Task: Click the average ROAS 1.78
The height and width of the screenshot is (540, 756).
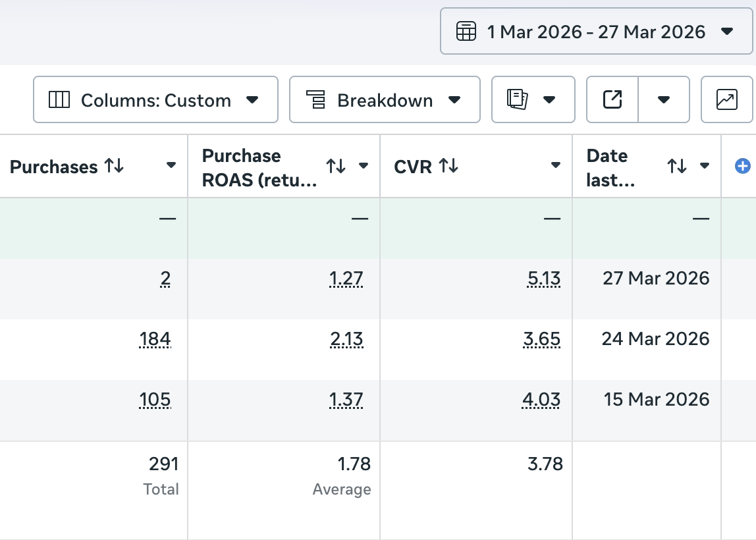Action: 354,464
